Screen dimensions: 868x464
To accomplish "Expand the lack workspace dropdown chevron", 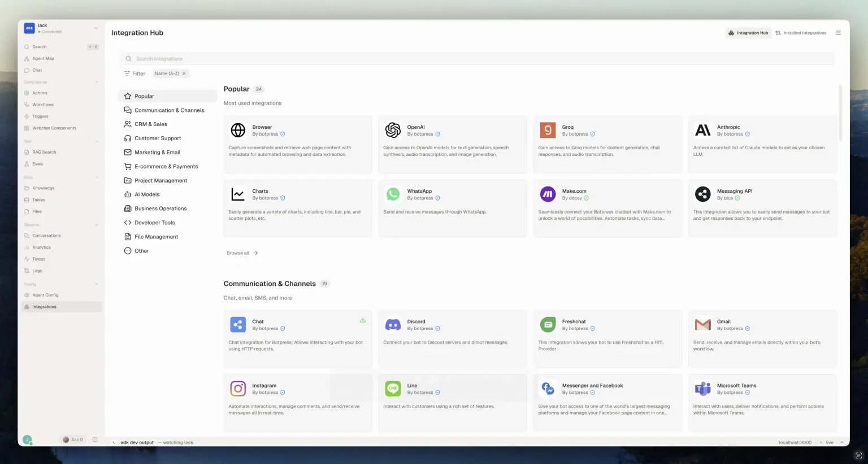I will [96, 28].
